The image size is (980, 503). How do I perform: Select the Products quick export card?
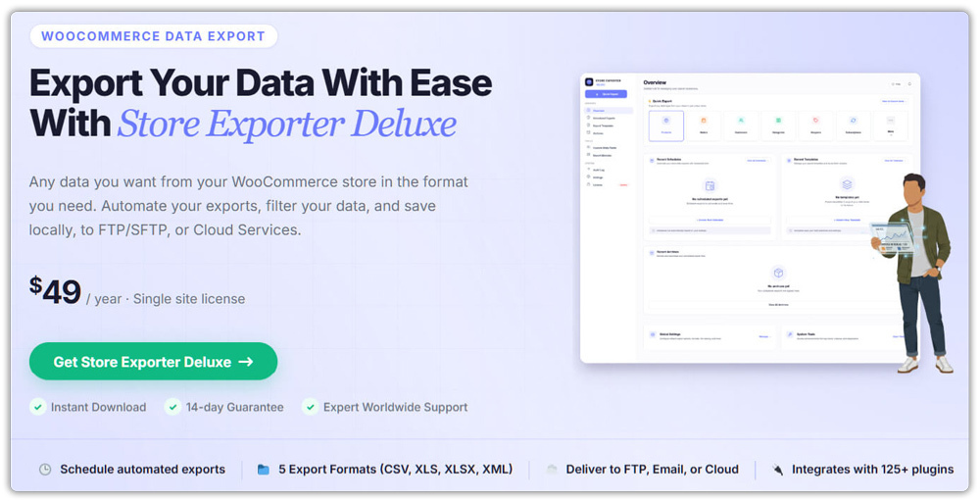666,126
